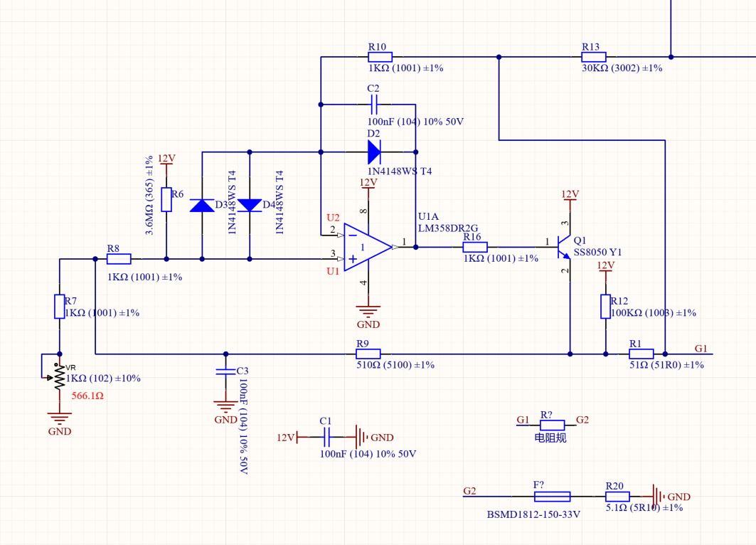Click the 电阻规 label text
The height and width of the screenshot is (545, 756).
click(x=550, y=438)
